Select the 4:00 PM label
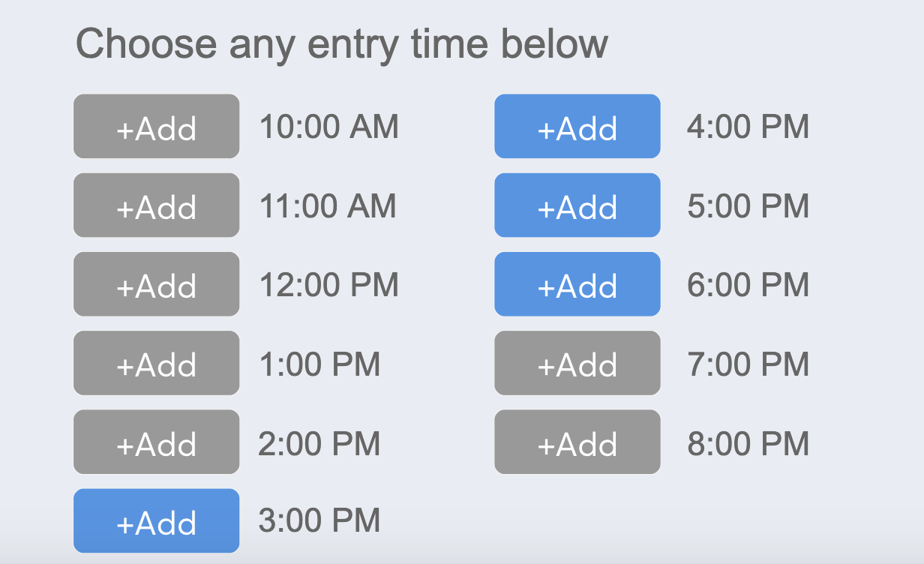The width and height of the screenshot is (924, 564). coord(747,126)
